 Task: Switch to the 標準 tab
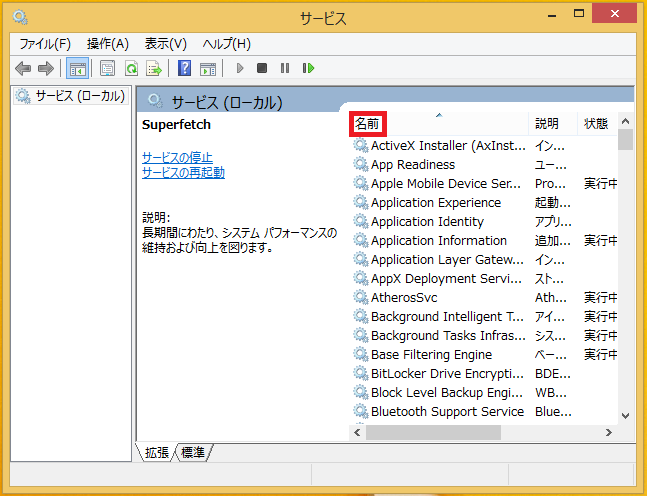[193, 453]
